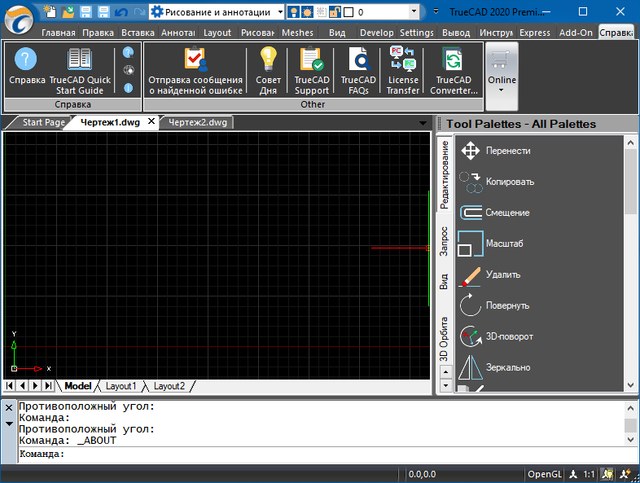Switch to the Layout1 sheet tab
This screenshot has width=640, height=483.
tap(120, 386)
